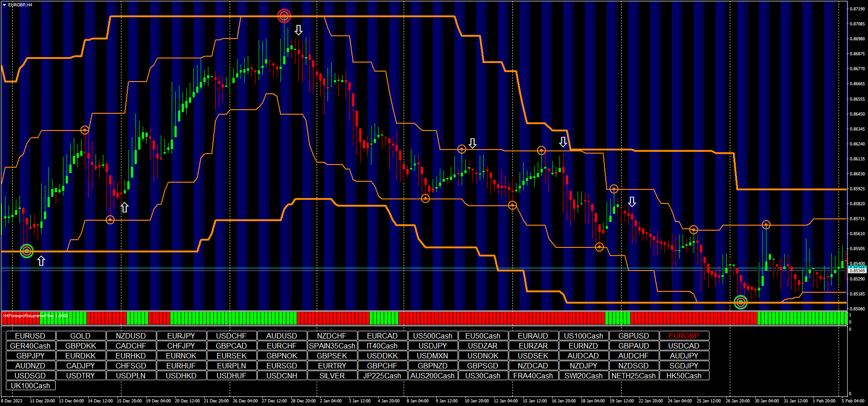Screen dimensions: 868x406
Task: Click the red target marker at chart peak
Action: (284, 16)
